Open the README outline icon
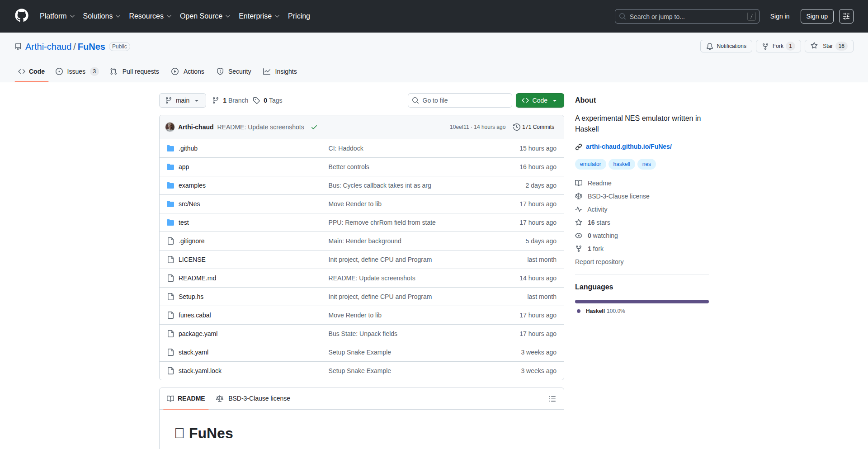This screenshot has width=868, height=449. tap(552, 399)
